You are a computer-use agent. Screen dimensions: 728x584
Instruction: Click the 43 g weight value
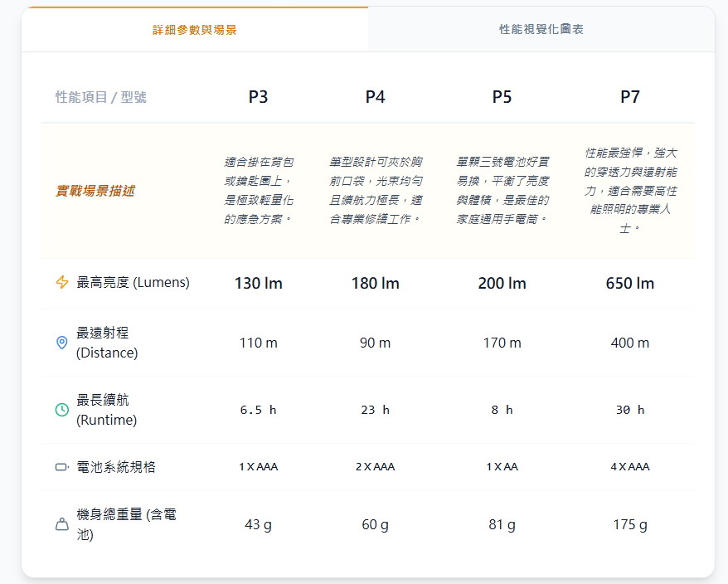tap(258, 524)
